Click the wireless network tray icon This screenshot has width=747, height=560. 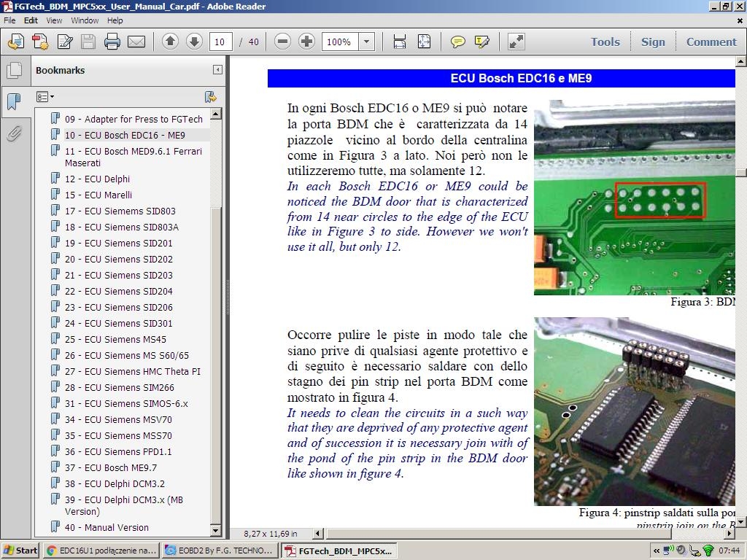pyautogui.click(x=708, y=551)
